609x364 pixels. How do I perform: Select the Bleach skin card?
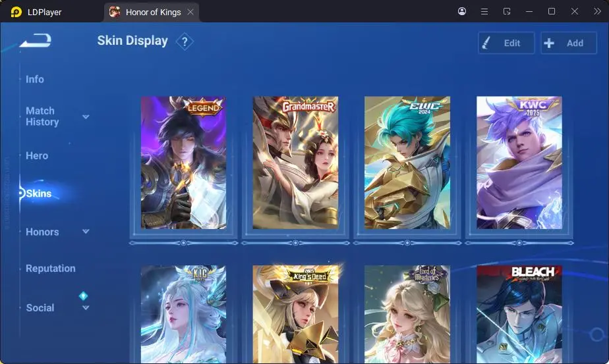(x=519, y=315)
